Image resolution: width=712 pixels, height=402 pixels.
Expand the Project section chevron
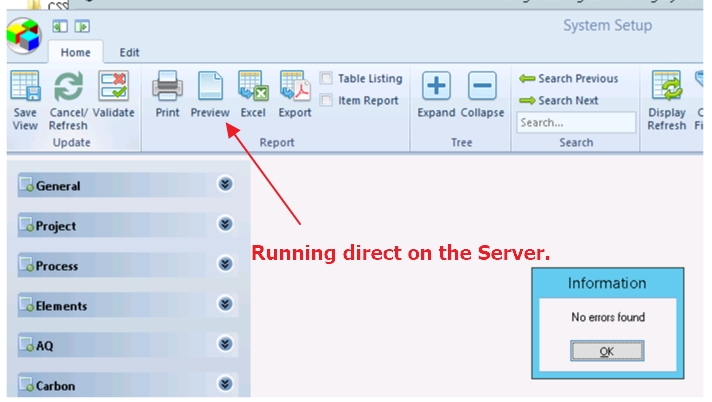tap(225, 224)
